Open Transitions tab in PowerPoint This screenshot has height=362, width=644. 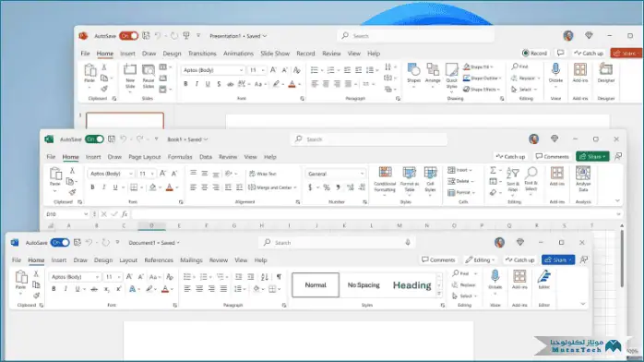coord(202,54)
